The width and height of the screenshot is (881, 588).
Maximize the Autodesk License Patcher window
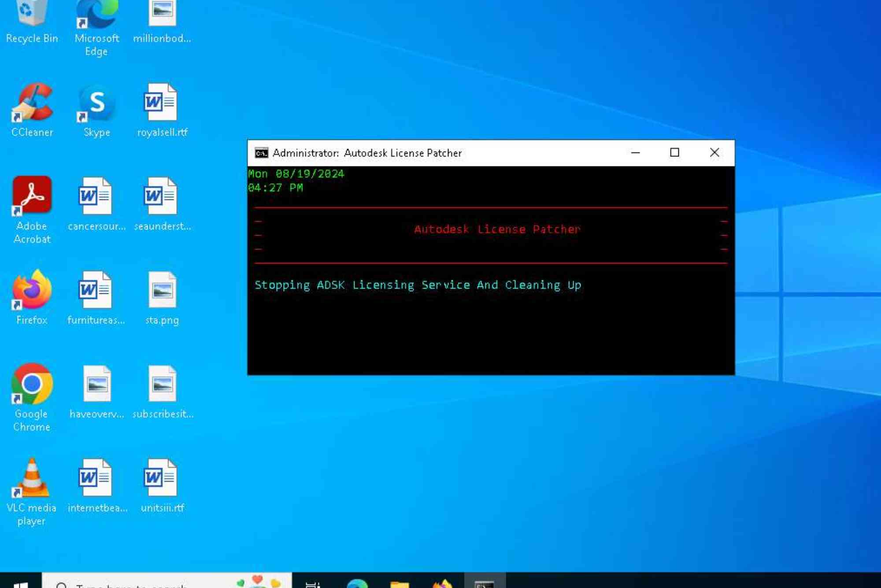coord(674,153)
